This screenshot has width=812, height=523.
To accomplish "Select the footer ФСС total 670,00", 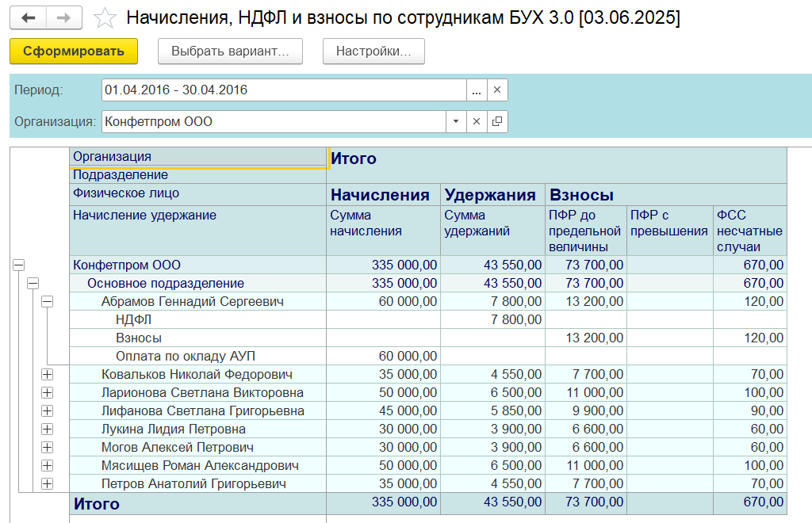I will [750, 502].
